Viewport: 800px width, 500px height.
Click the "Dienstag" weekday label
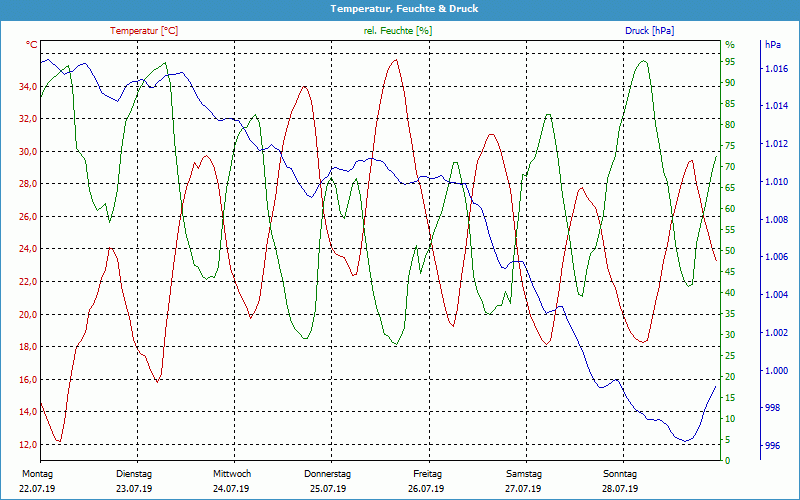134,474
